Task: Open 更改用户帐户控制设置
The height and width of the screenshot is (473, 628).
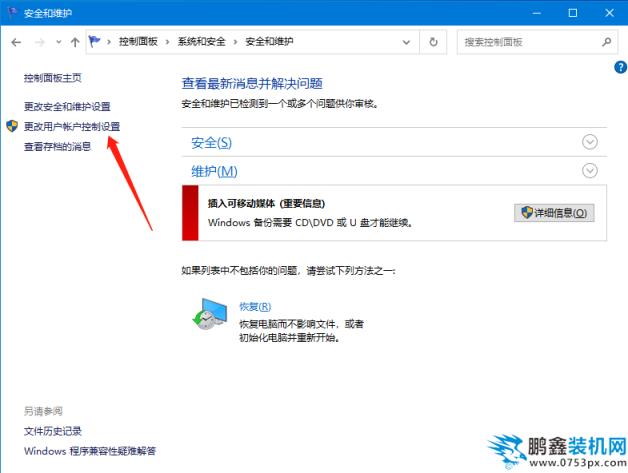Action: (x=72, y=127)
